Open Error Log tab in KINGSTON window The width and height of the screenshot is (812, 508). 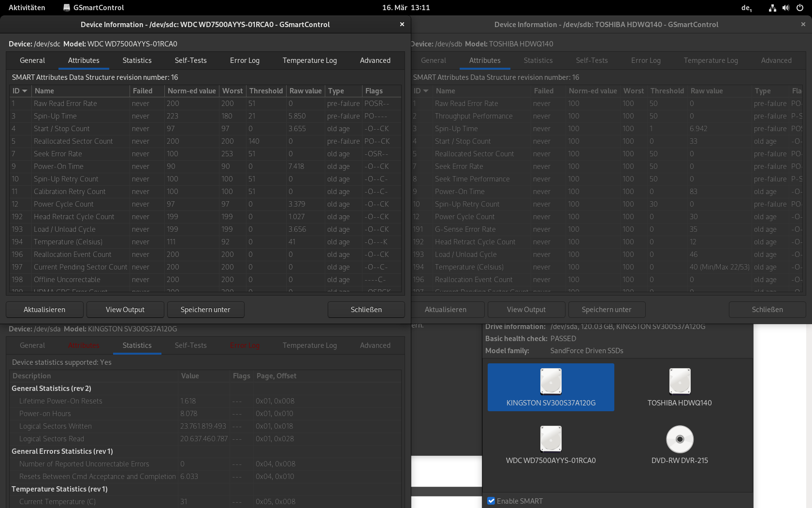point(245,345)
